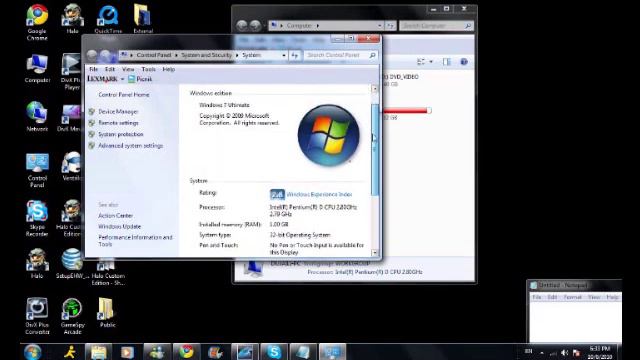Open the Public folder on desktop
The width and height of the screenshot is (640, 360).
[x=107, y=313]
